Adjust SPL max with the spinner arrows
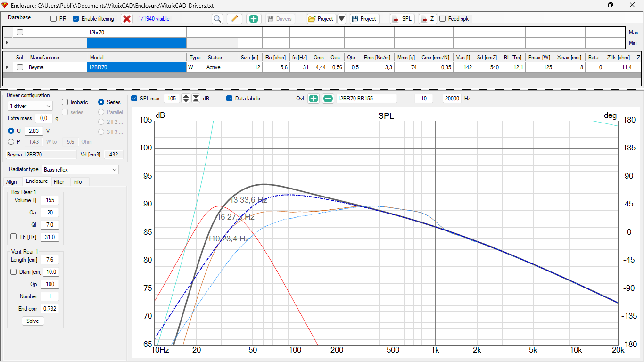This screenshot has height=362, width=644. 186,99
